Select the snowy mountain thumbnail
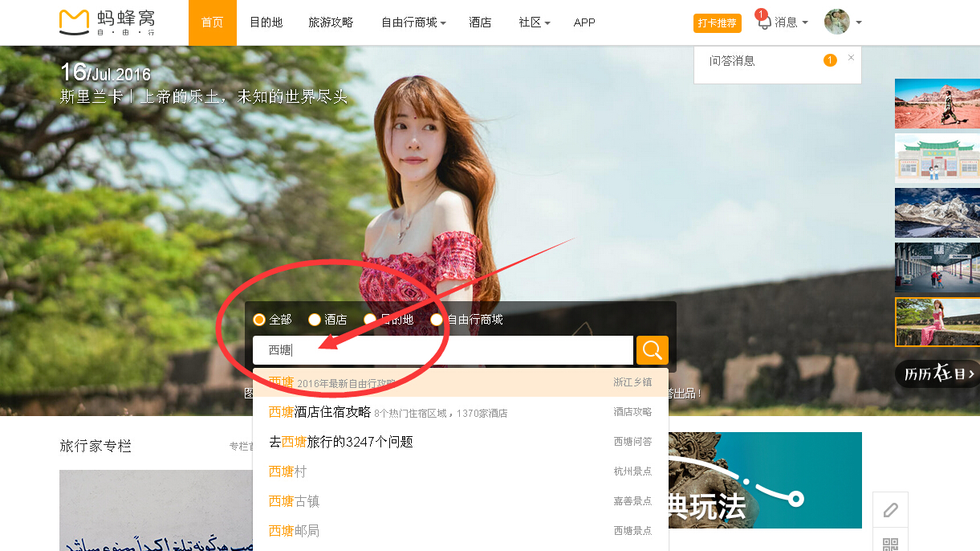The image size is (980, 551). click(937, 213)
